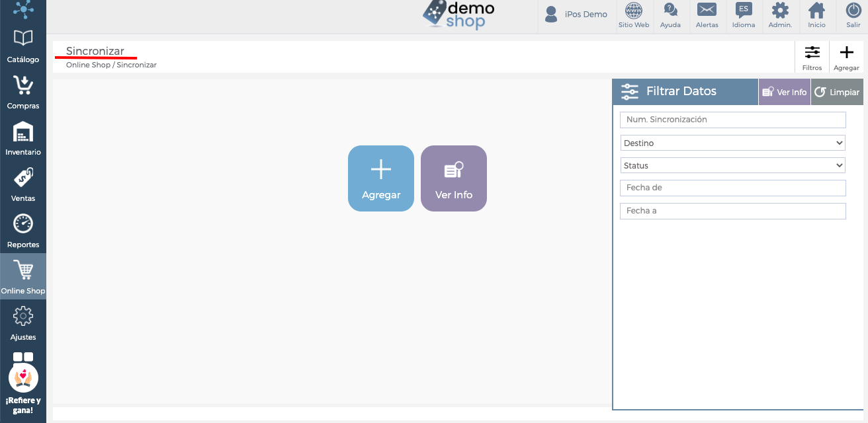Open Ajustes gear in the sidebar
This screenshot has width=868, height=423.
(x=23, y=323)
